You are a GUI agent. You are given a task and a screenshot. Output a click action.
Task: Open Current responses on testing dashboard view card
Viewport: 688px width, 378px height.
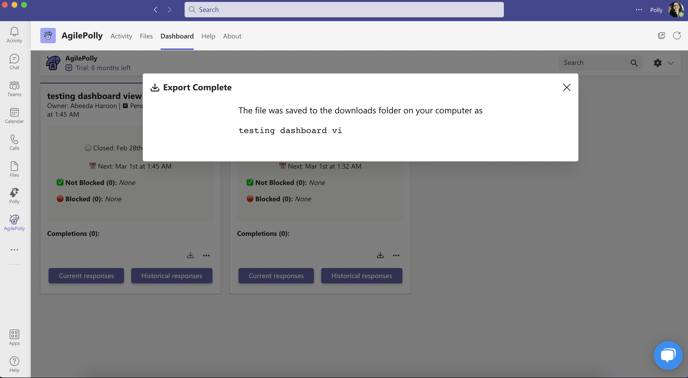(x=86, y=276)
